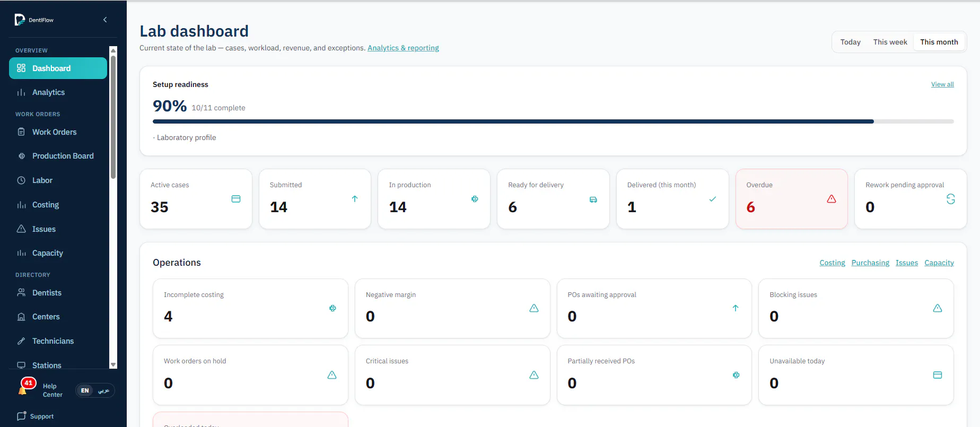Click the Critical issues warning icon
This screenshot has height=427, width=980.
[534, 375]
